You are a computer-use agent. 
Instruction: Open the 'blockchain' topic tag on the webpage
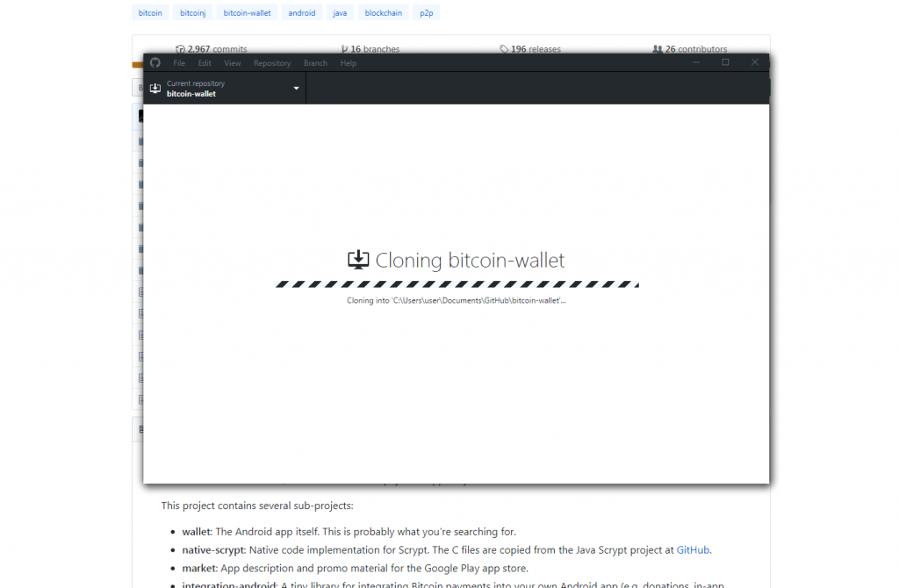tap(384, 12)
